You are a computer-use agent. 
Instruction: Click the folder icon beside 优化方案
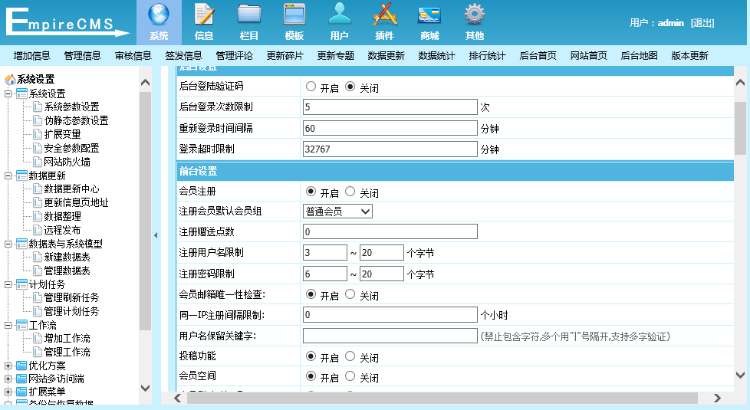click(x=21, y=366)
